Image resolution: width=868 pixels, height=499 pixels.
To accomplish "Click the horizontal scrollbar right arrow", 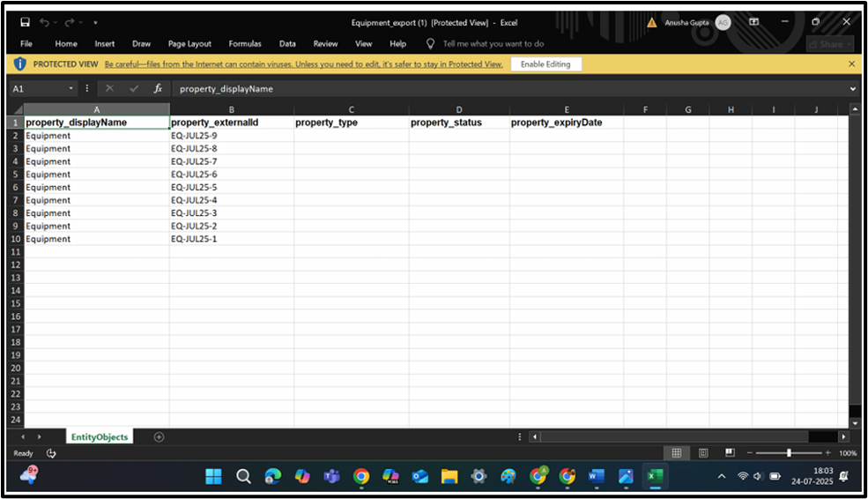I will point(843,437).
